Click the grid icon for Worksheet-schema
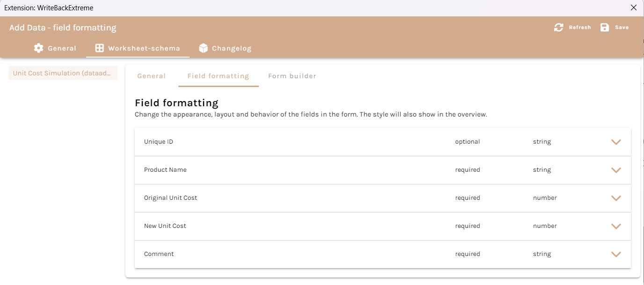 point(99,48)
